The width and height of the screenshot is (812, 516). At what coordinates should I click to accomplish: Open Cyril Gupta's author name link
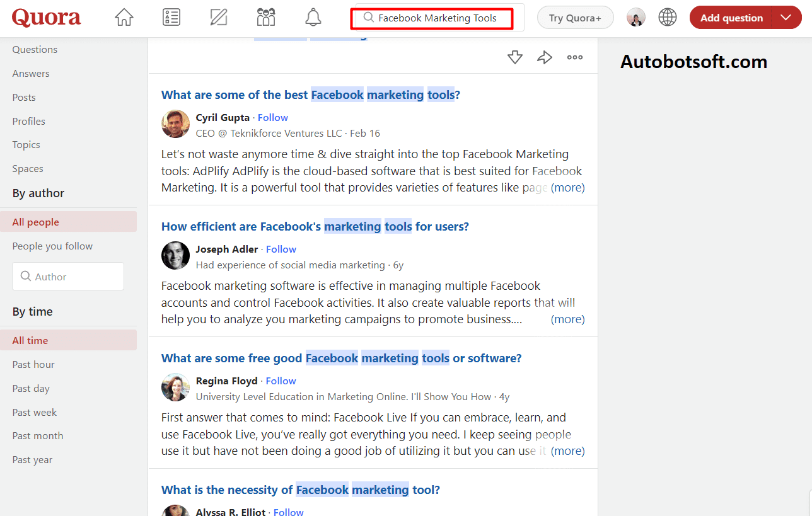223,118
